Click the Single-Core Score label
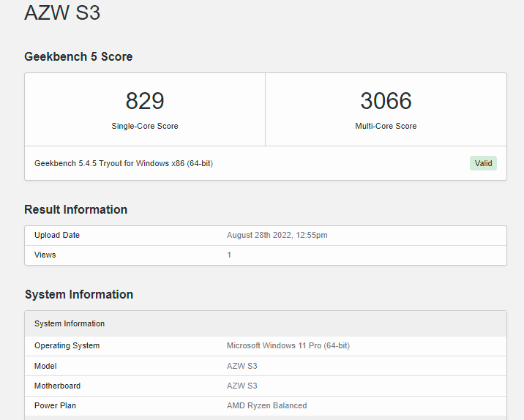Viewport: 524px width, 420px height. pyautogui.click(x=145, y=126)
